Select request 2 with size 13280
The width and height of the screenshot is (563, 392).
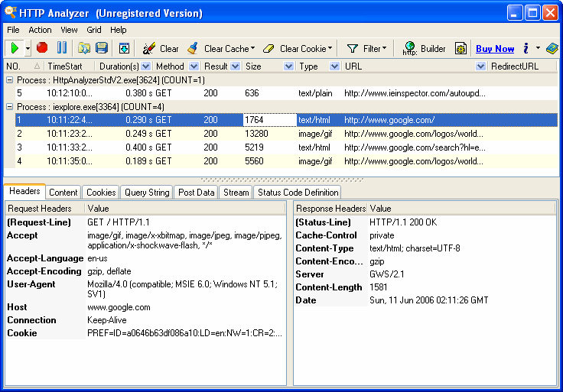pyautogui.click(x=286, y=134)
